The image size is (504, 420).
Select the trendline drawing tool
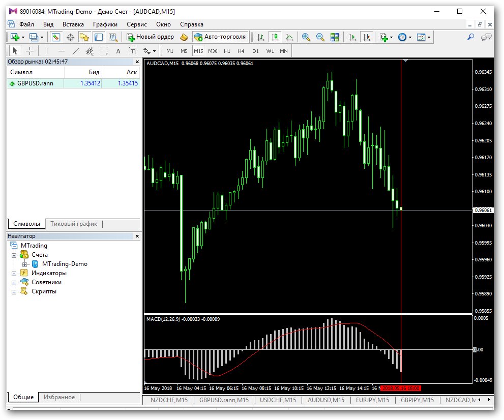76,51
